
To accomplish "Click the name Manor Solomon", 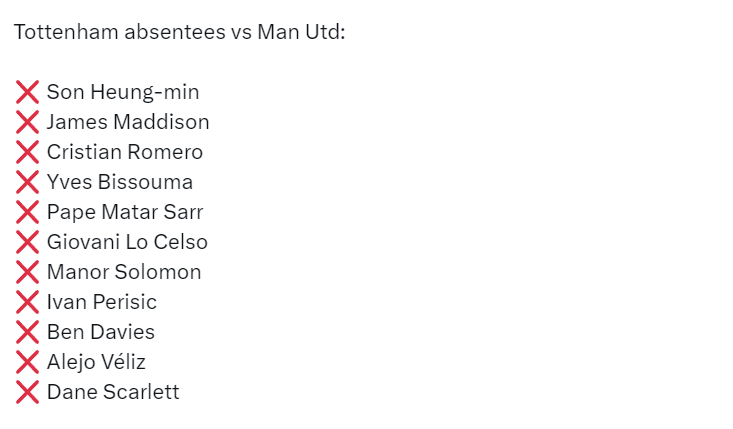I will click(x=124, y=272).
